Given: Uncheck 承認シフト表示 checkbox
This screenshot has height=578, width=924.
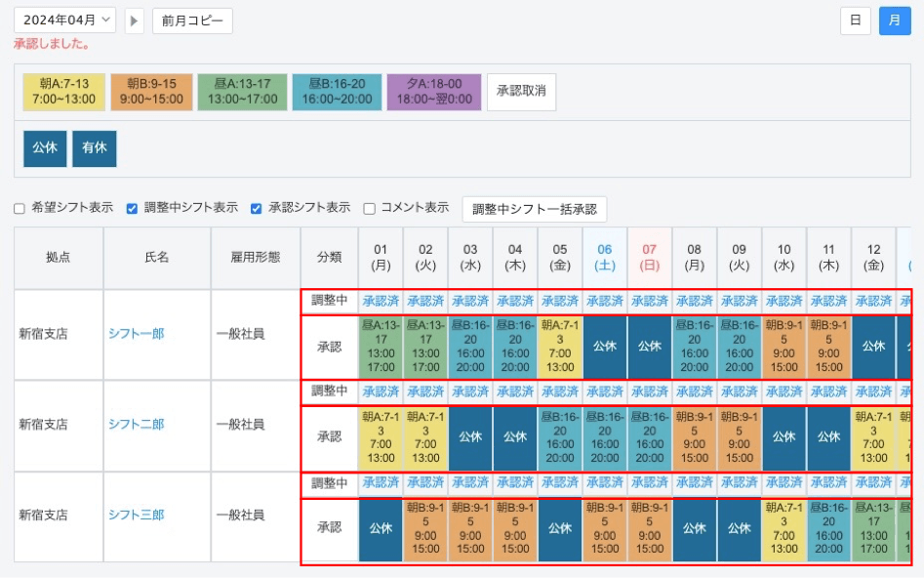Looking at the screenshot, I should coord(257,208).
